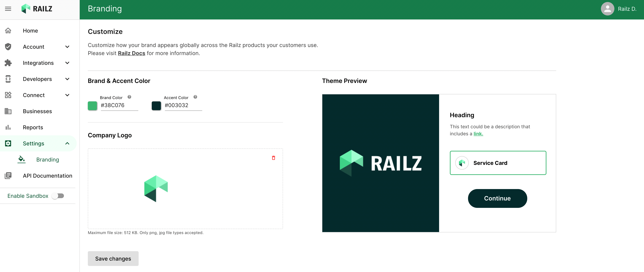The image size is (644, 272).
Task: Open the Branding settings page
Action: point(47,160)
